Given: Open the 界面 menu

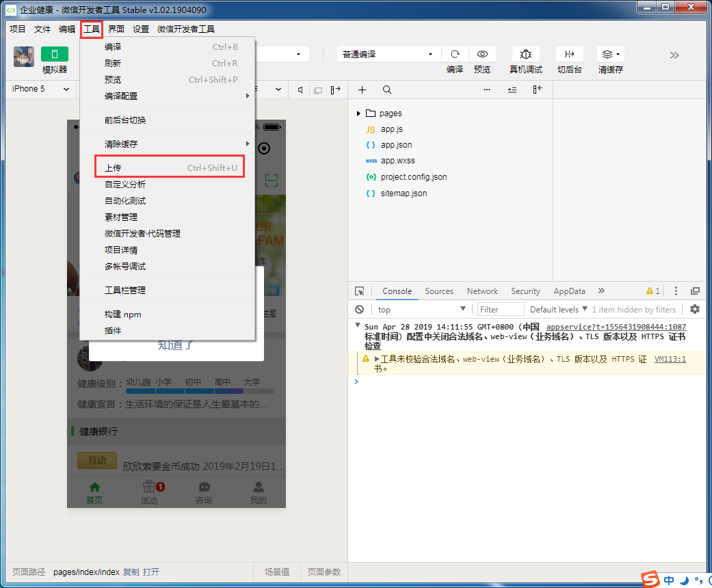Looking at the screenshot, I should (116, 29).
